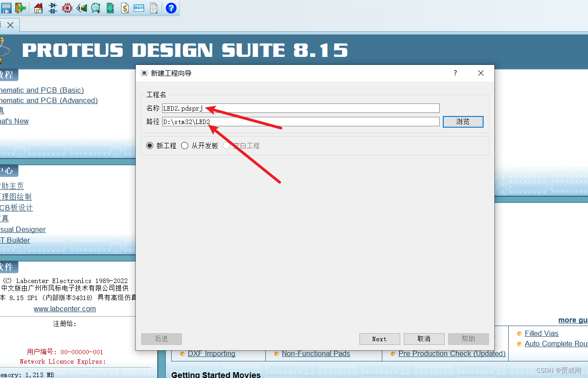Close the home page tab

click(10, 25)
